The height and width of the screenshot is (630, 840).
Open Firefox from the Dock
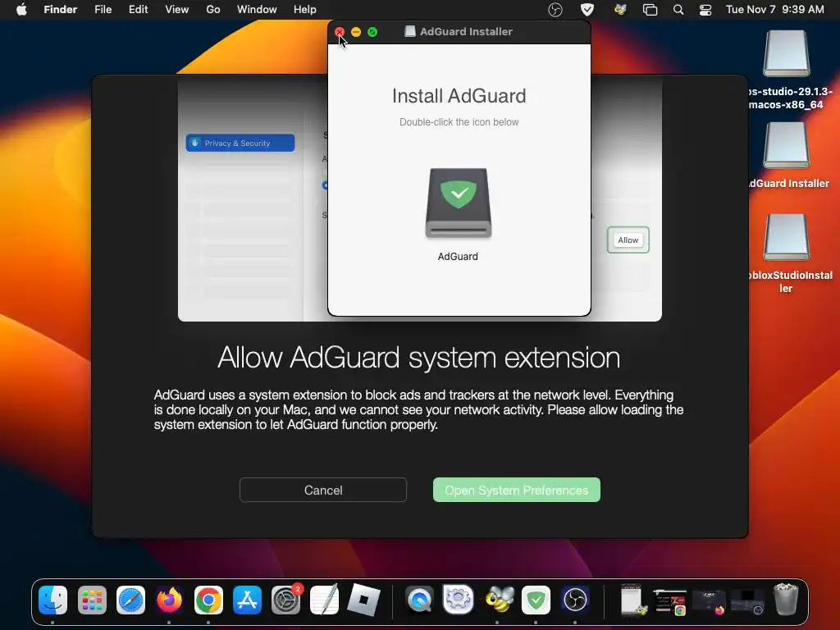(x=169, y=600)
